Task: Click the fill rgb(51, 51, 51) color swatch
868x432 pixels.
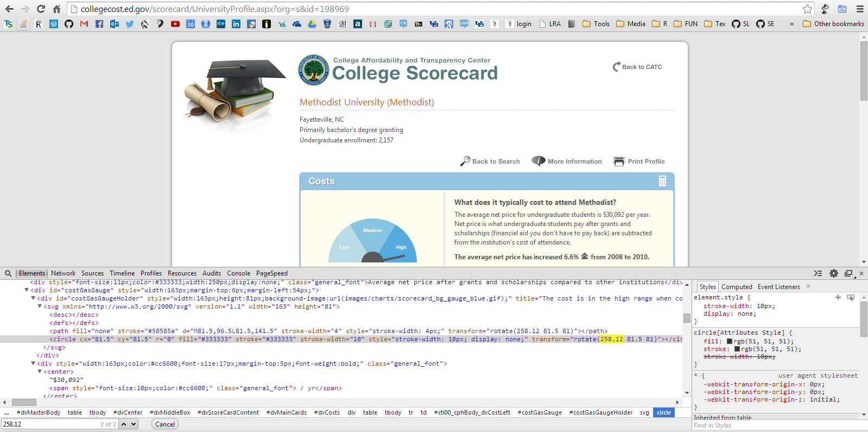Action: click(730, 341)
